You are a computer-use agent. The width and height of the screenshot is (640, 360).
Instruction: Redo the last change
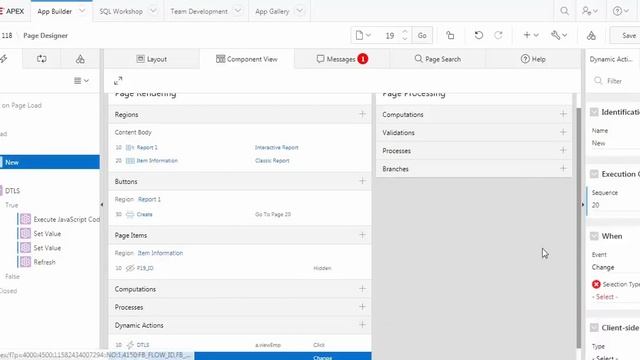point(498,36)
